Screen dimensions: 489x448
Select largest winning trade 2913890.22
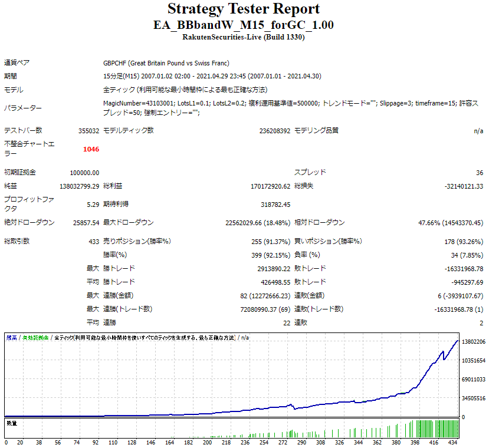[x=274, y=269]
